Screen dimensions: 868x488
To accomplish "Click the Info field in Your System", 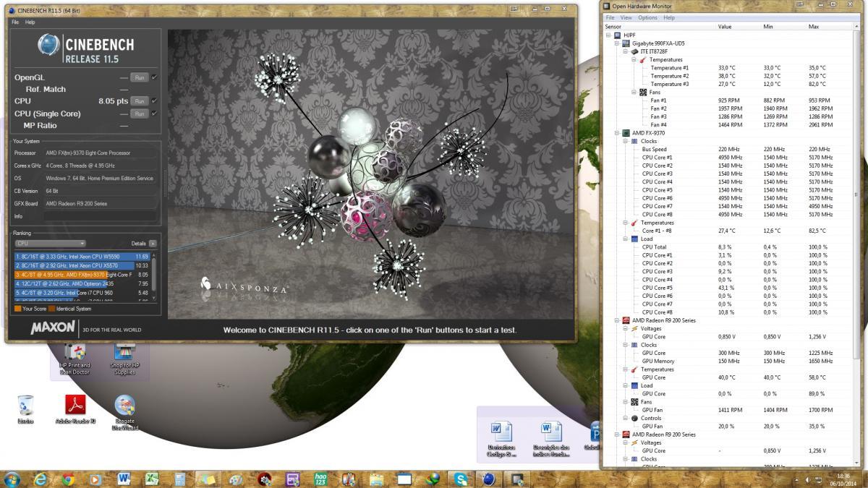I will click(101, 216).
